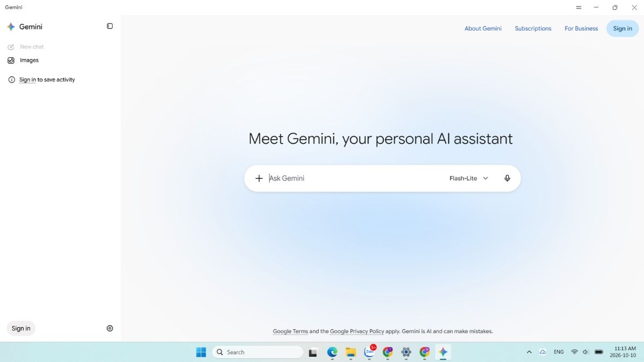Image resolution: width=644 pixels, height=362 pixels.
Task: Click the blue Sign in button at top right
Action: point(623,28)
